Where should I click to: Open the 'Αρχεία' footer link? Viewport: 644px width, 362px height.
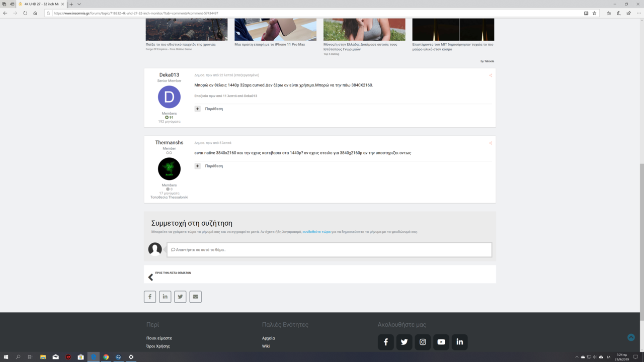pos(268,338)
